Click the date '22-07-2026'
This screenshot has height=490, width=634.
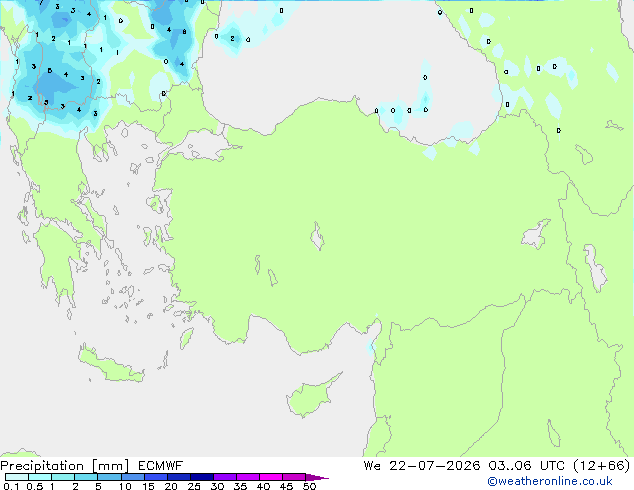(x=435, y=466)
